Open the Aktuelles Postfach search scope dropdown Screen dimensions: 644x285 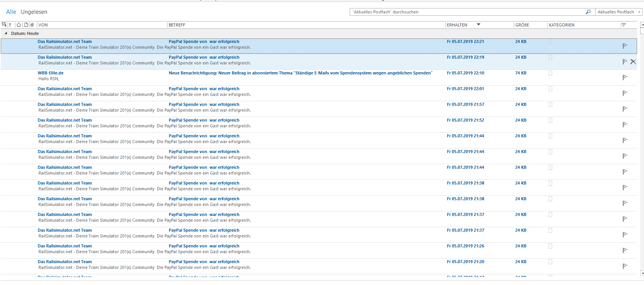(x=619, y=12)
